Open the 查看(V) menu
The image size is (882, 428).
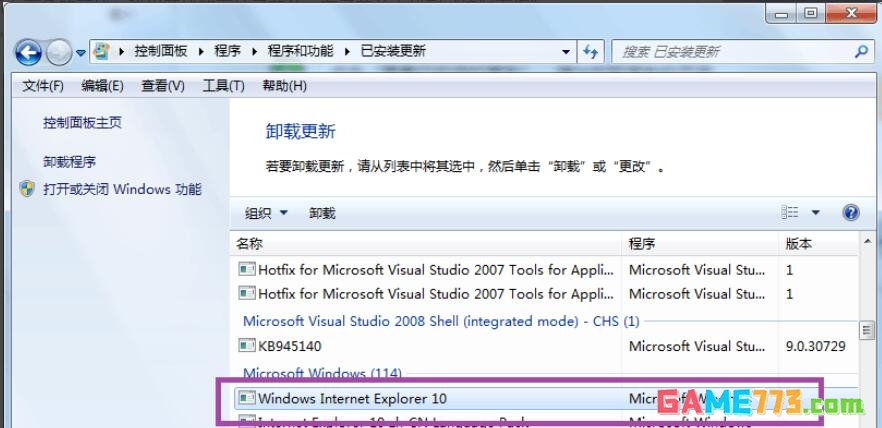163,86
